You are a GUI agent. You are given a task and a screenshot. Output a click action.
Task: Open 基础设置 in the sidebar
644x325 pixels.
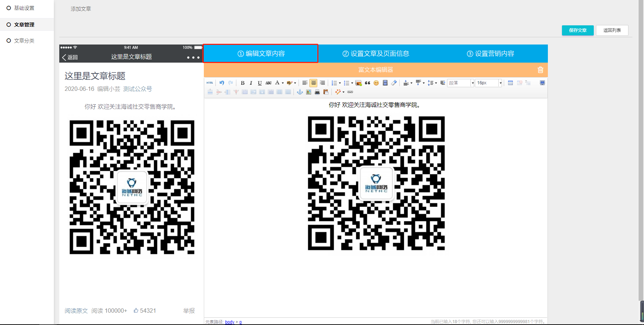click(24, 8)
